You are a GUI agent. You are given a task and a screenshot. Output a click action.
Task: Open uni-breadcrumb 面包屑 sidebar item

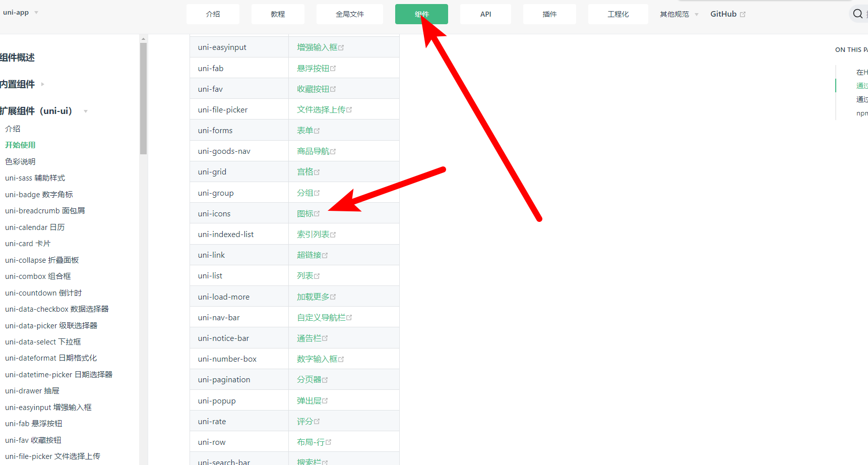45,210
